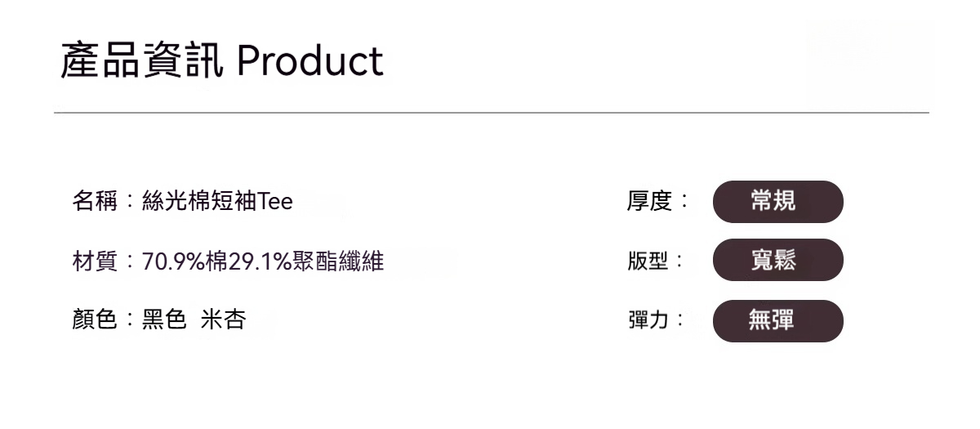Choose the 米杏 color option
The image size is (980, 429).
(223, 320)
